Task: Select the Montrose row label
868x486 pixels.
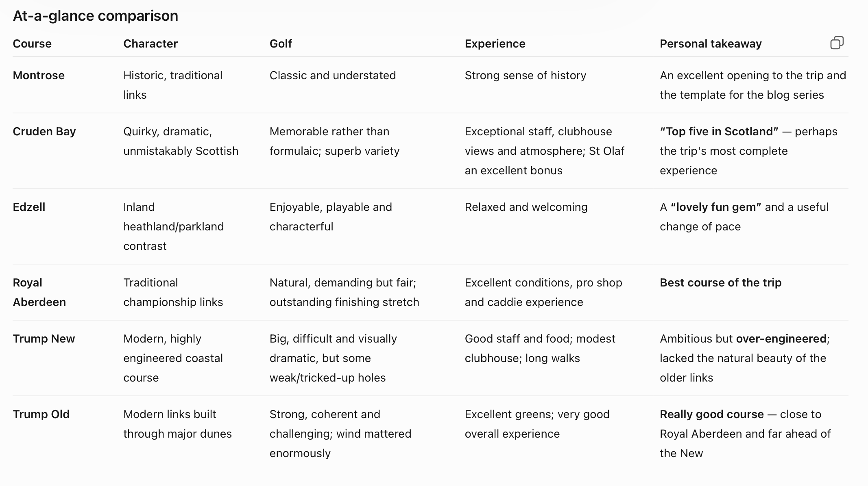Action: tap(39, 75)
